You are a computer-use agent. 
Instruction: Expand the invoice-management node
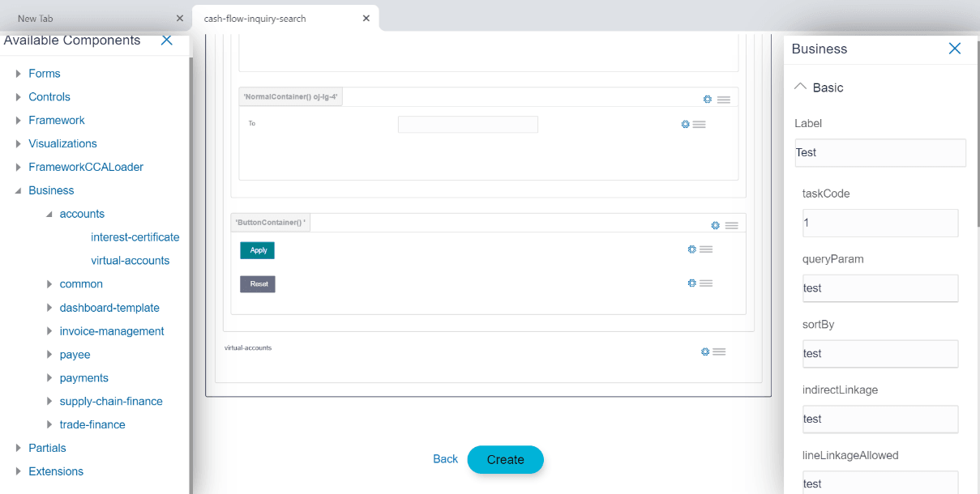(49, 331)
